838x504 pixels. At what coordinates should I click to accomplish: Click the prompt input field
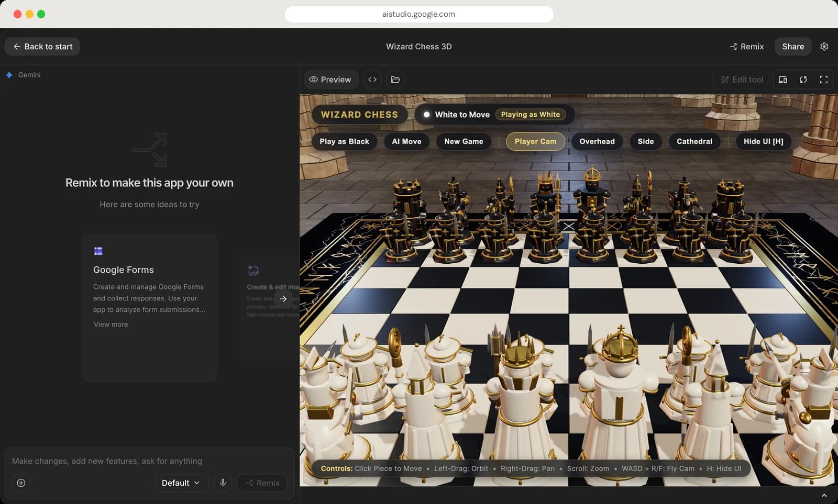click(x=149, y=461)
